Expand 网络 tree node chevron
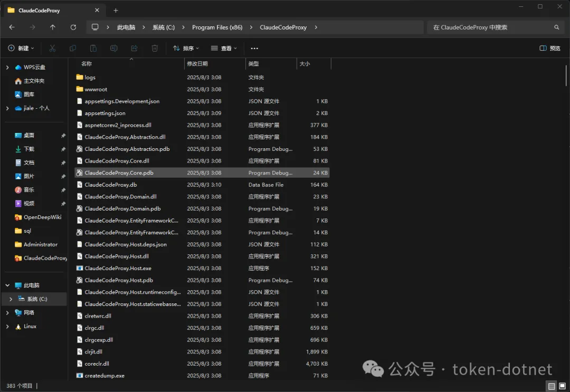The image size is (570, 392). click(x=7, y=312)
